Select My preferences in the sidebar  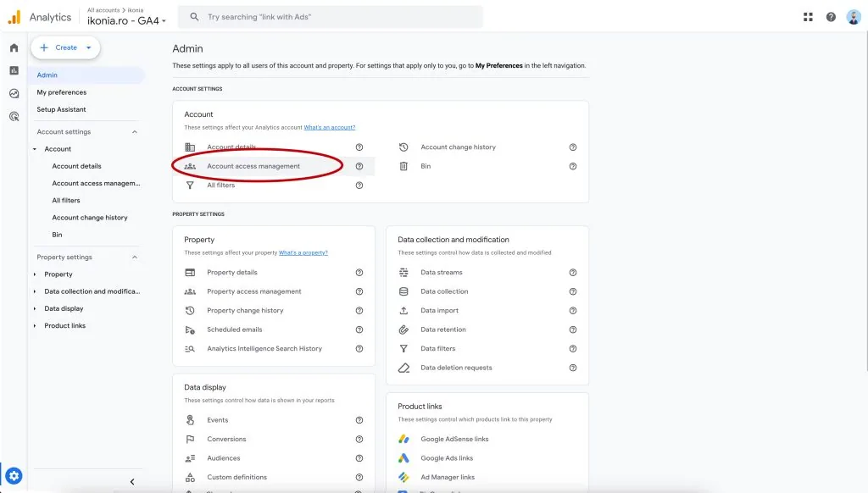(61, 92)
